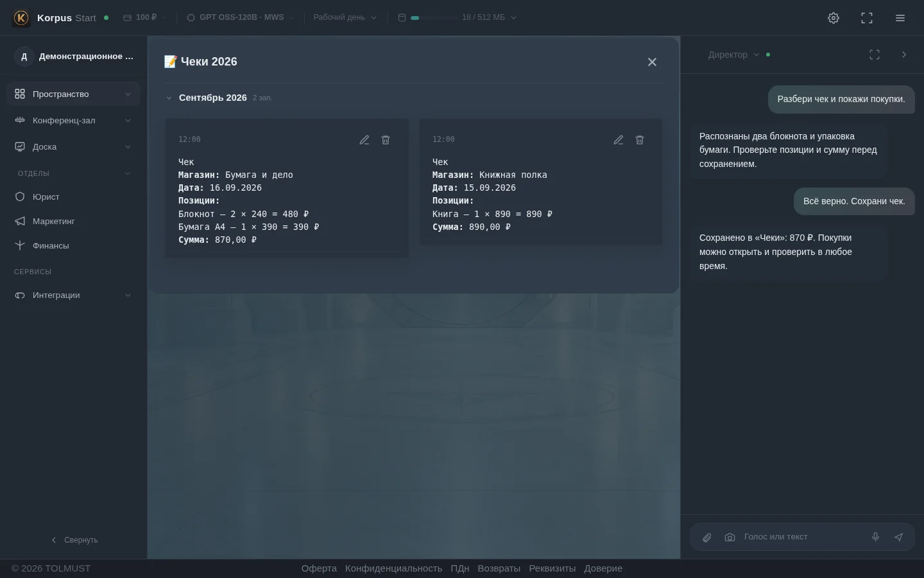Image resolution: width=924 pixels, height=578 pixels.
Task: Delete the Бумага и дело receipt
Action: (x=386, y=140)
